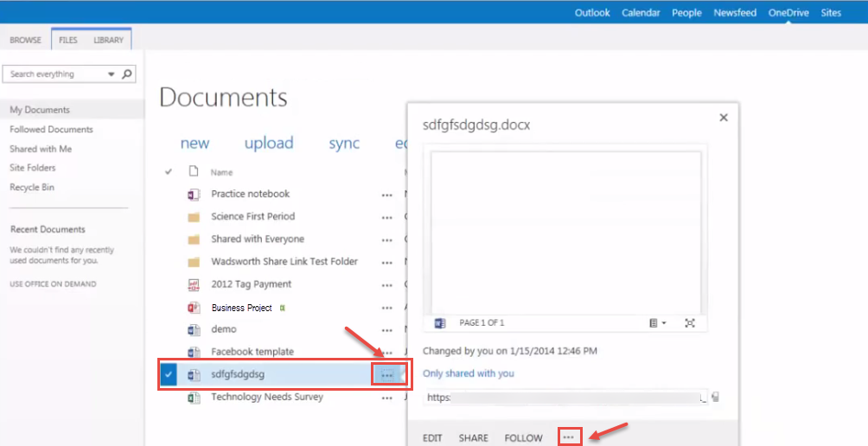Switch to the LIBRARY ribbon tab

point(109,40)
